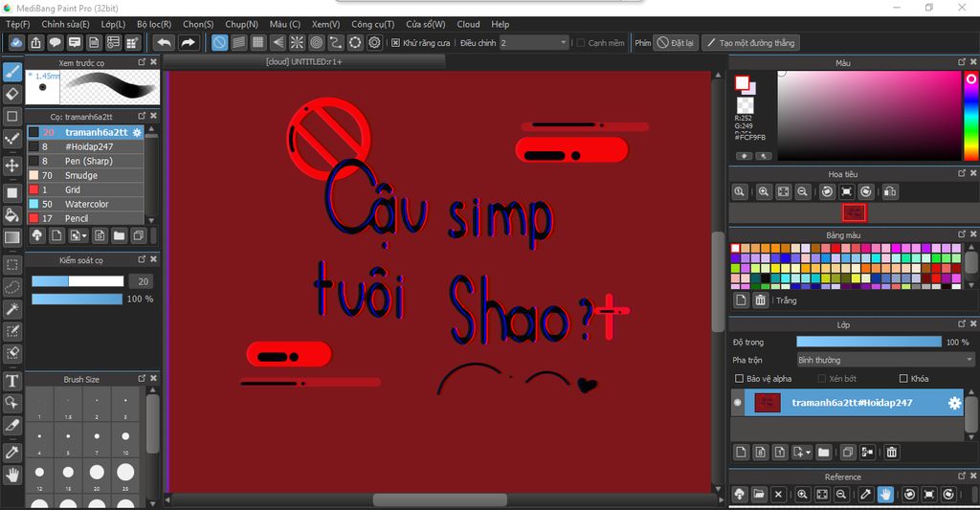The width and height of the screenshot is (980, 510).
Task: Click the Đặt lại button
Action: click(x=676, y=43)
